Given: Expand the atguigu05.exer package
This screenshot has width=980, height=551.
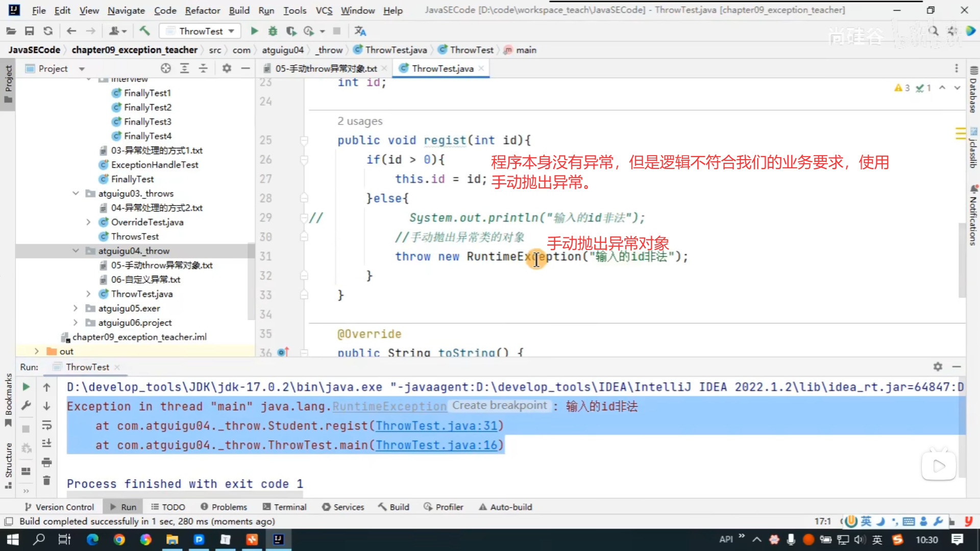Looking at the screenshot, I should click(76, 308).
